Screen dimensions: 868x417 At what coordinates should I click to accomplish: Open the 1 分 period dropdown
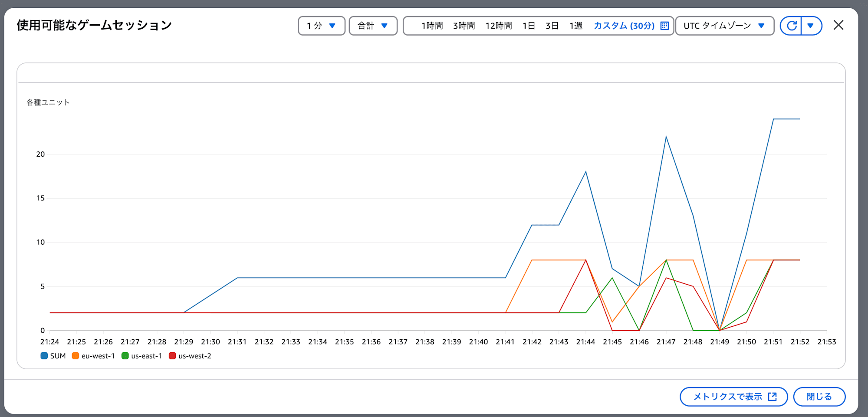pyautogui.click(x=322, y=26)
